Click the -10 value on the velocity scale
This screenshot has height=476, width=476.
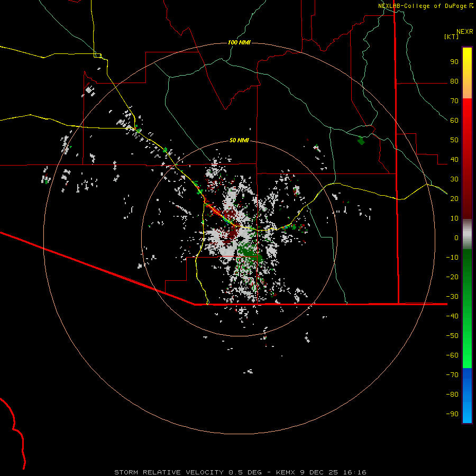452,258
